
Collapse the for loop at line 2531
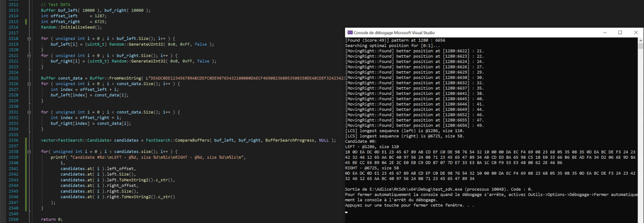tap(28, 112)
